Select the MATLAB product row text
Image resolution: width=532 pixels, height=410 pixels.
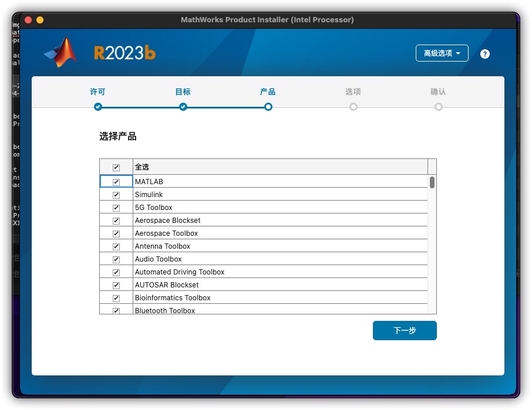(149, 182)
